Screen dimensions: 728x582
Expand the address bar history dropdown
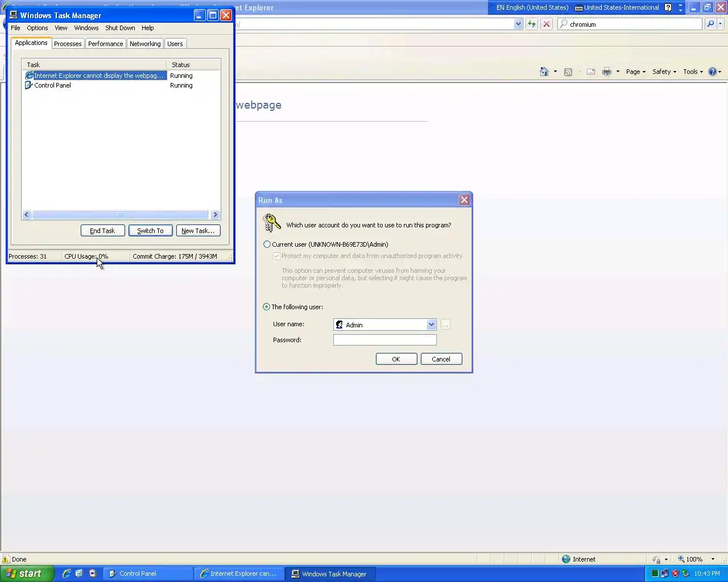point(518,24)
